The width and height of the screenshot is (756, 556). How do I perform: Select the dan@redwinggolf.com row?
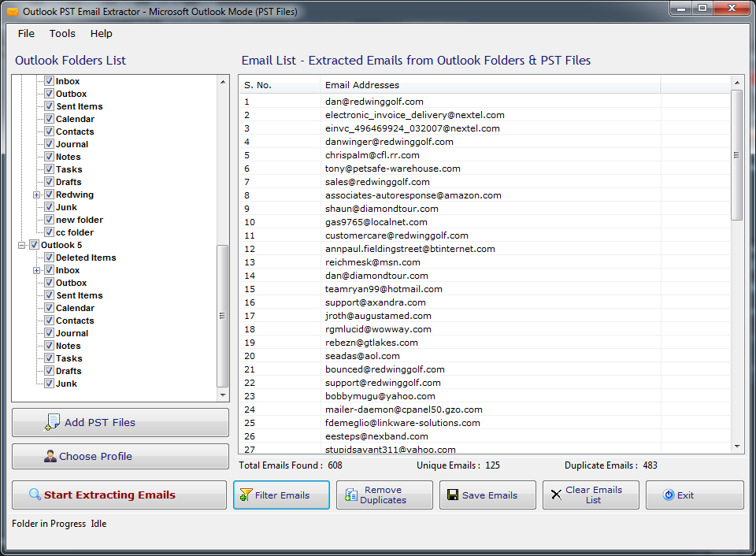484,102
